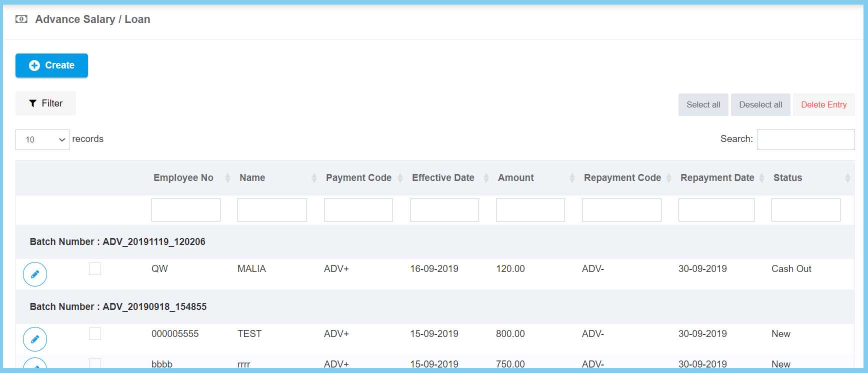Open the records per page dropdown
Screen dimensions: 868x373
(42, 140)
